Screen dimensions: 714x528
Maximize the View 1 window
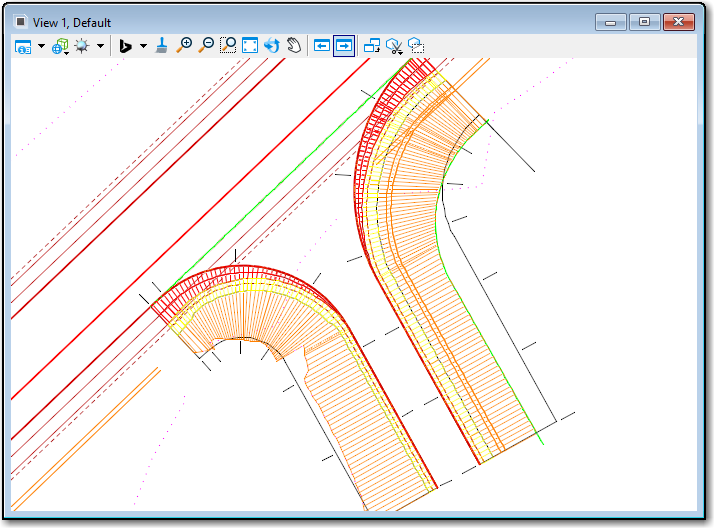[x=644, y=22]
